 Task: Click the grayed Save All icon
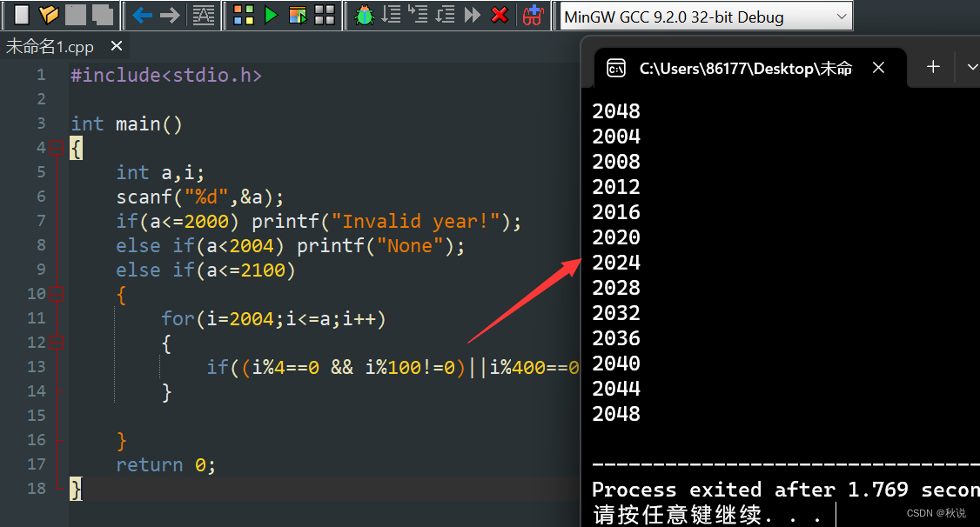103,15
